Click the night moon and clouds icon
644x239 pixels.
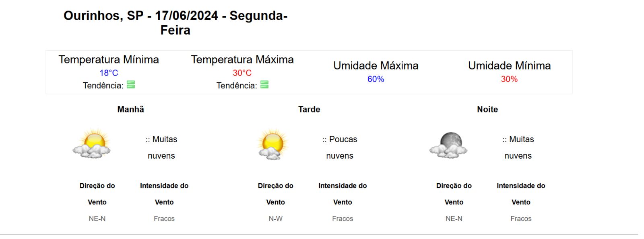pyautogui.click(x=448, y=145)
